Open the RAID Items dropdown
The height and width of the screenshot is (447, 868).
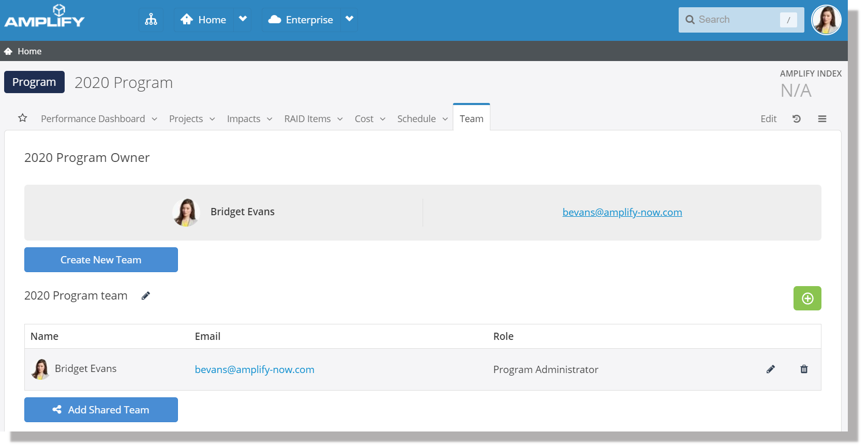tap(313, 119)
